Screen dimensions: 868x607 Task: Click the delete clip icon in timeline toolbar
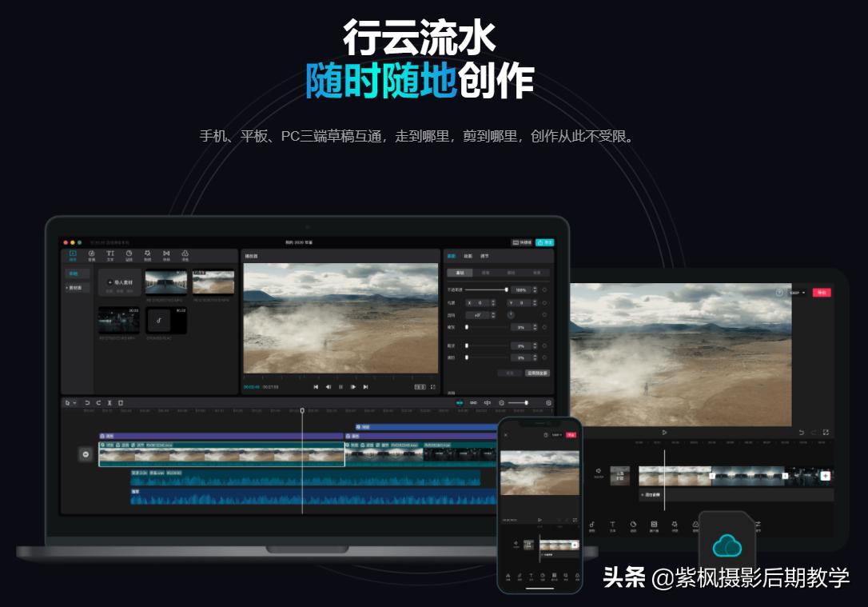(121, 403)
